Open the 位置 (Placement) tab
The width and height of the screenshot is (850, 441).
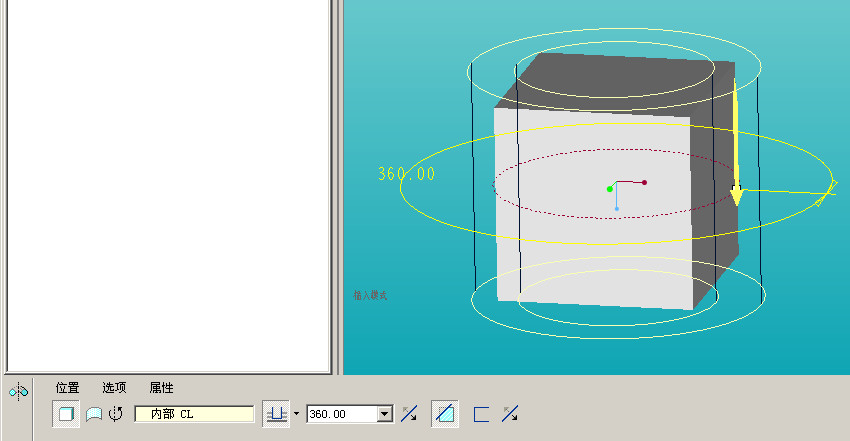67,388
